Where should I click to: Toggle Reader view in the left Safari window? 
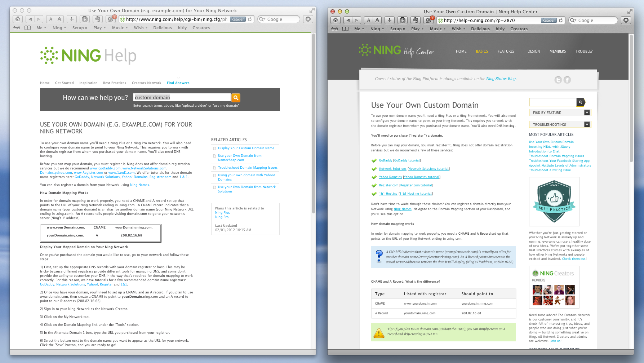coord(238,19)
